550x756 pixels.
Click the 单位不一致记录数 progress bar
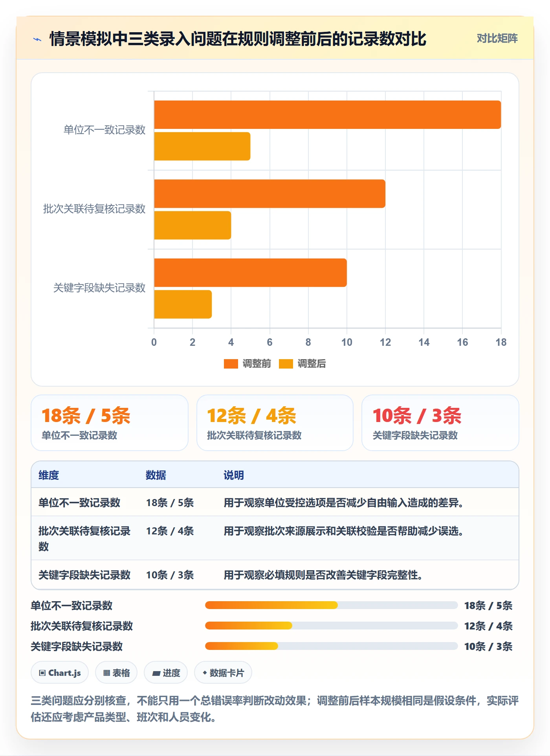point(331,605)
